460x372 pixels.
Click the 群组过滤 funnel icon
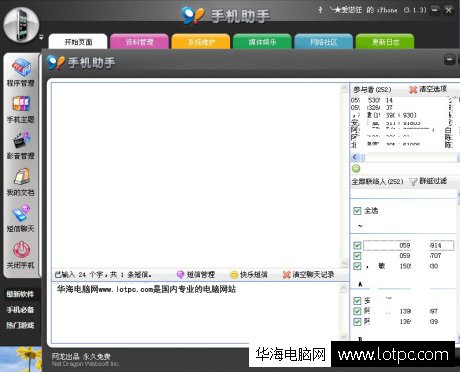coord(413,182)
